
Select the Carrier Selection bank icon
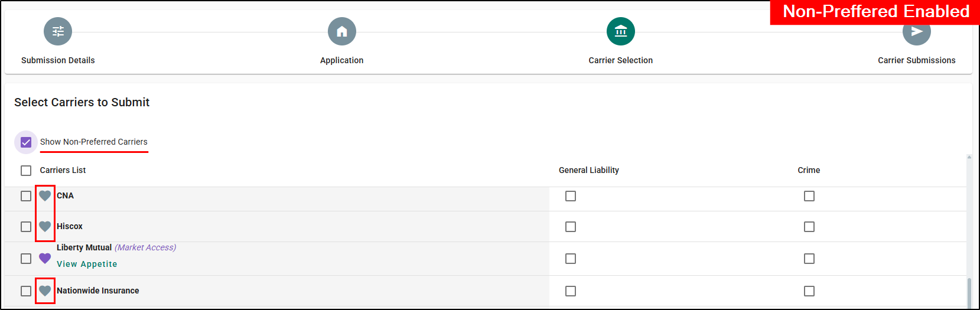621,31
